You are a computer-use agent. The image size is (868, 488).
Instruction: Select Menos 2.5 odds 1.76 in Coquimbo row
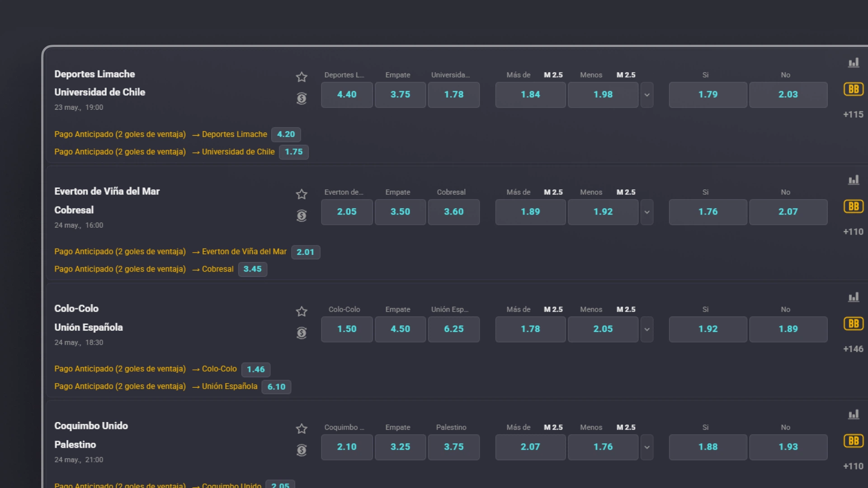click(603, 447)
